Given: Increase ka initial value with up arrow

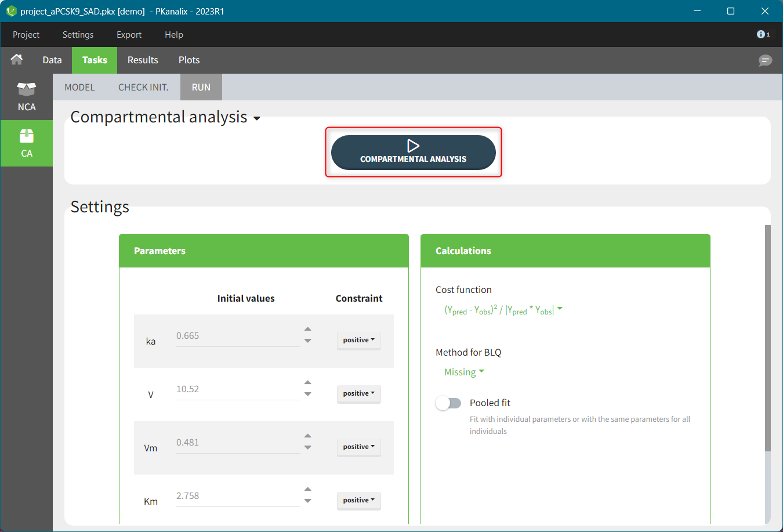Looking at the screenshot, I should tap(308, 329).
